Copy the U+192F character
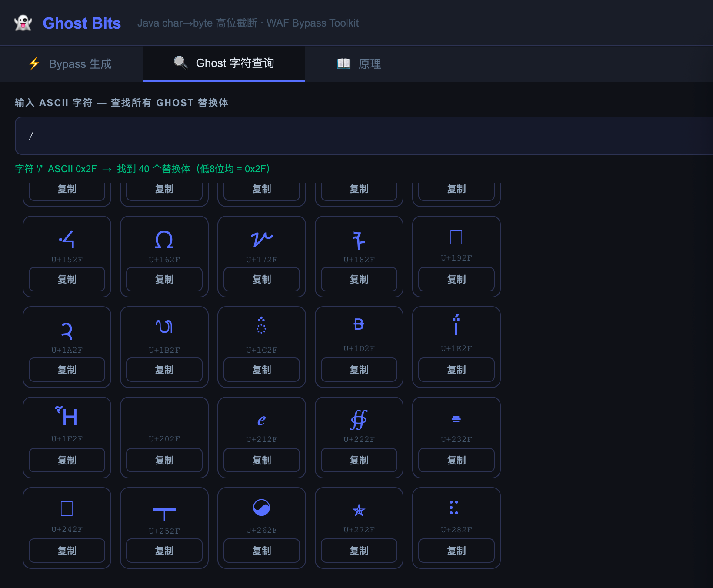This screenshot has height=588, width=713. click(x=456, y=279)
